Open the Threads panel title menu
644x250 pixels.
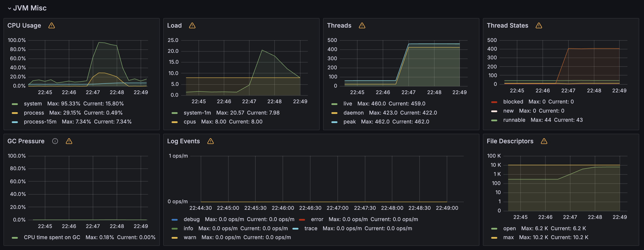point(339,25)
